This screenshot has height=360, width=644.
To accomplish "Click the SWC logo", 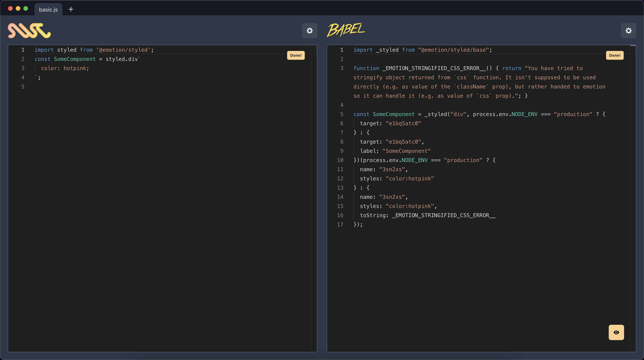I will coord(29,30).
